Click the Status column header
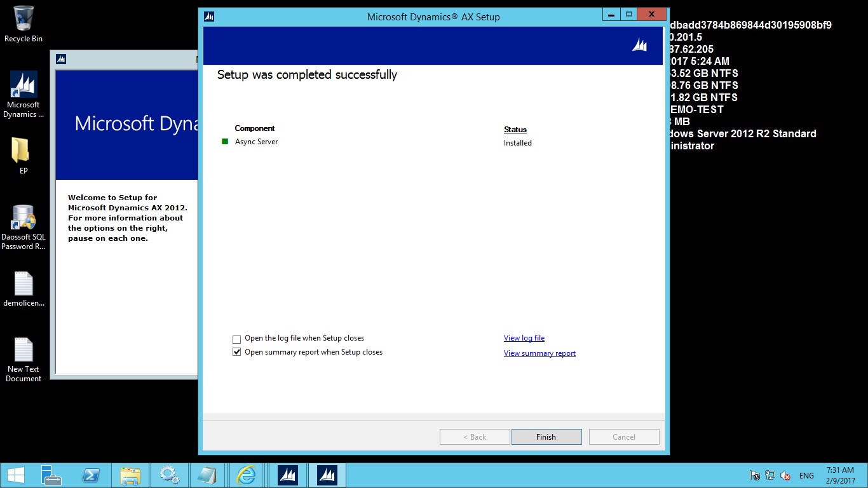The image size is (868, 488). (x=515, y=130)
